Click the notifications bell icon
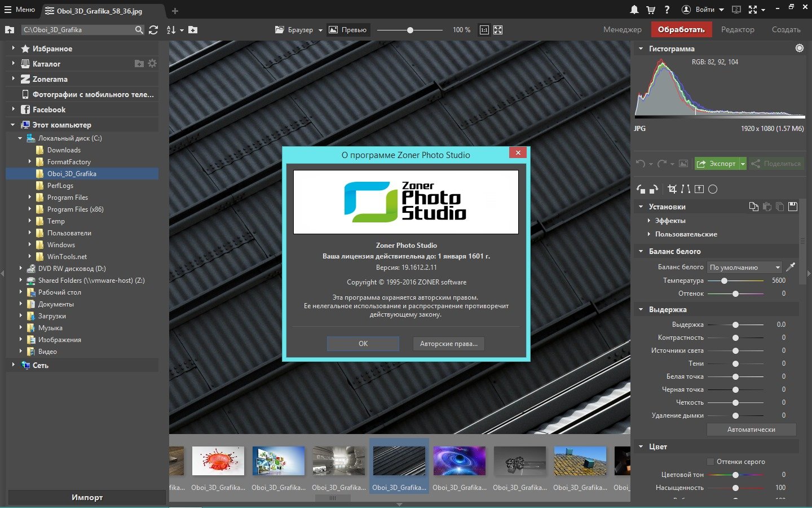 click(x=634, y=10)
